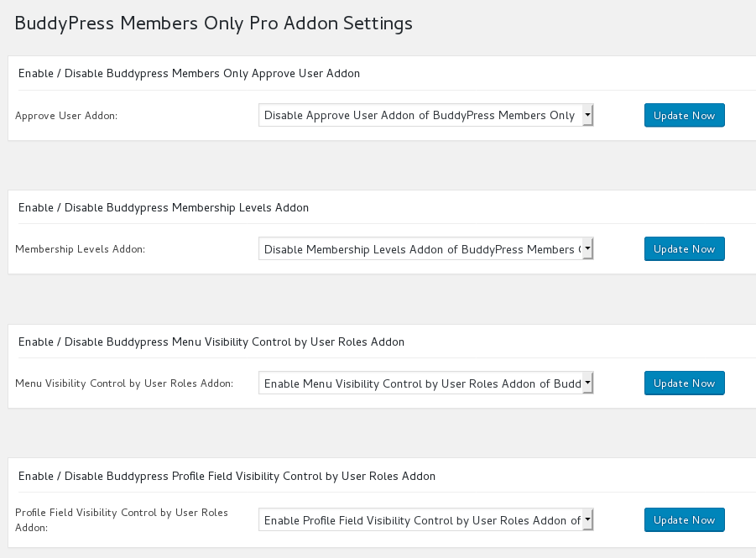Open the Approve User Addon dropdown

click(420, 115)
